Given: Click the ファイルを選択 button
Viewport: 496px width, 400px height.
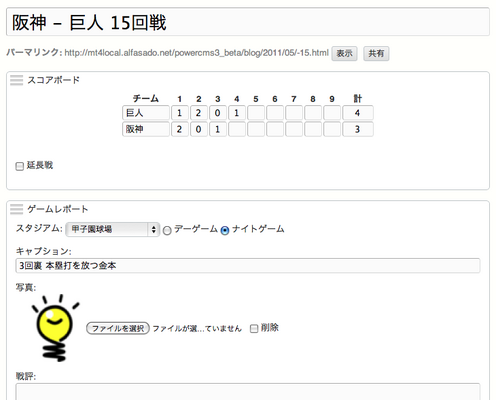Looking at the screenshot, I should pos(118,328).
